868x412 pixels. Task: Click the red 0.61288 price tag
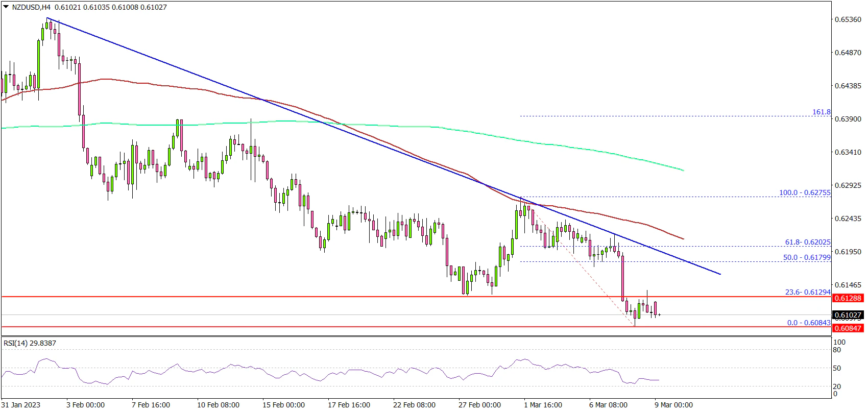[x=848, y=298]
